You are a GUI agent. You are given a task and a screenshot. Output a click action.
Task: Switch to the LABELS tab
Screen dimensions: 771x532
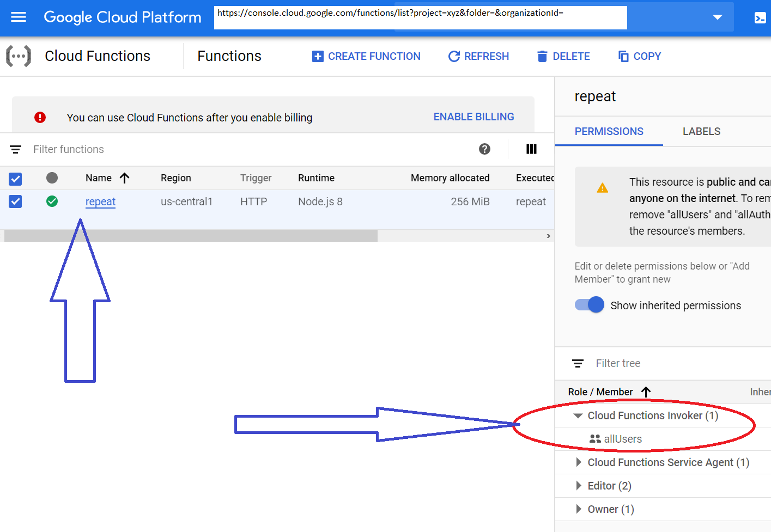pyautogui.click(x=701, y=131)
